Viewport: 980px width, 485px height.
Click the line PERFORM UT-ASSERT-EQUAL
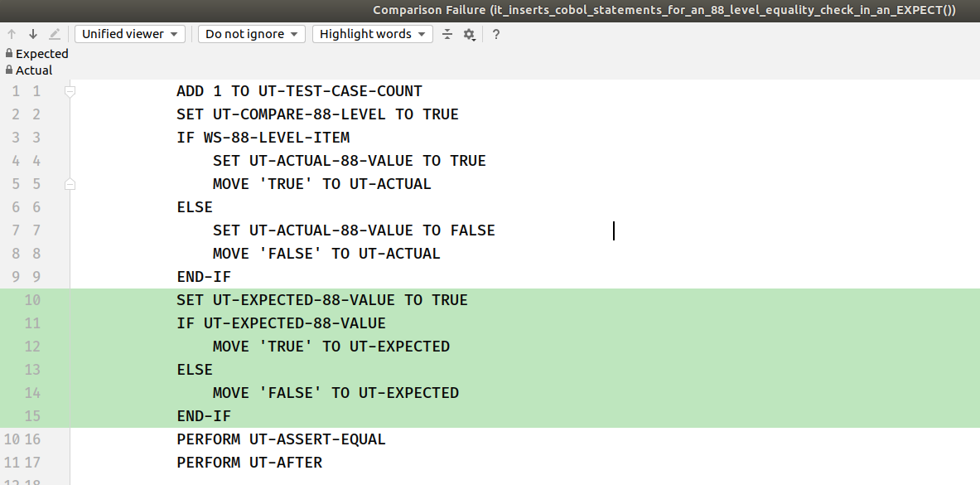point(281,439)
